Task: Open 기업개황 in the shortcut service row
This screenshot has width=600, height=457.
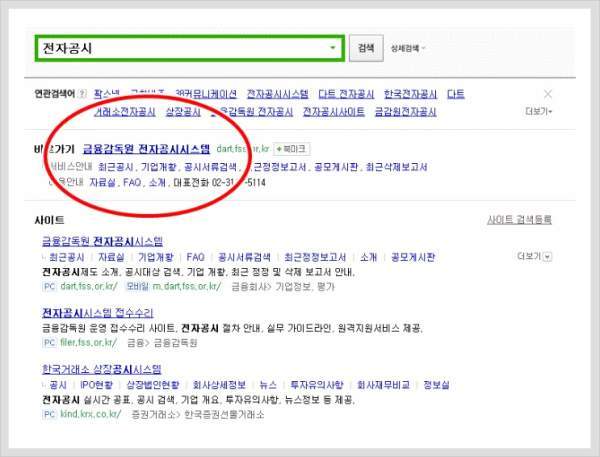Action: tap(159, 167)
